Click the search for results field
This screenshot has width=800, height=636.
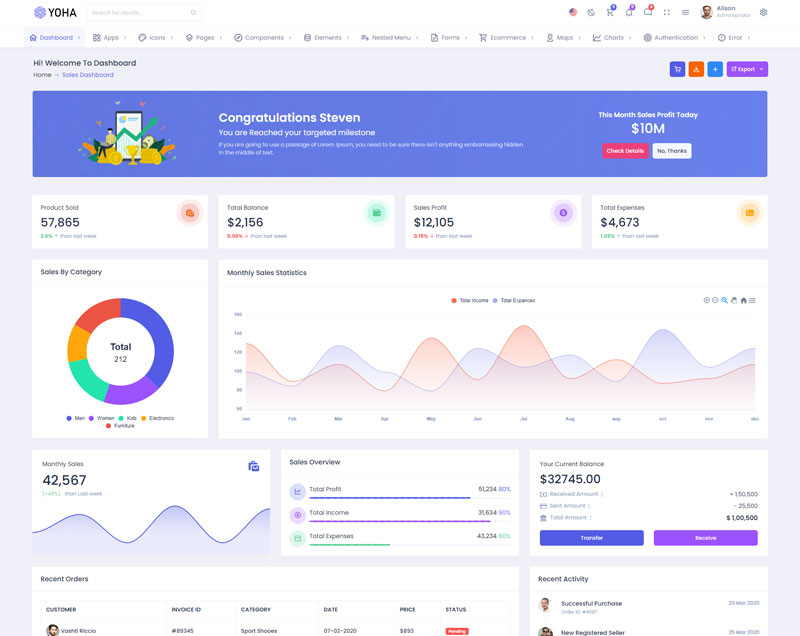(x=145, y=13)
